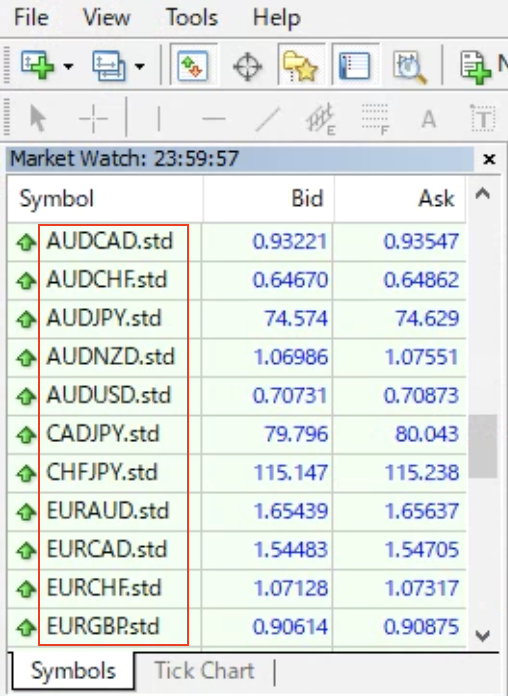The height and width of the screenshot is (696, 508).
Task: Click the Bid column header
Action: (268, 198)
